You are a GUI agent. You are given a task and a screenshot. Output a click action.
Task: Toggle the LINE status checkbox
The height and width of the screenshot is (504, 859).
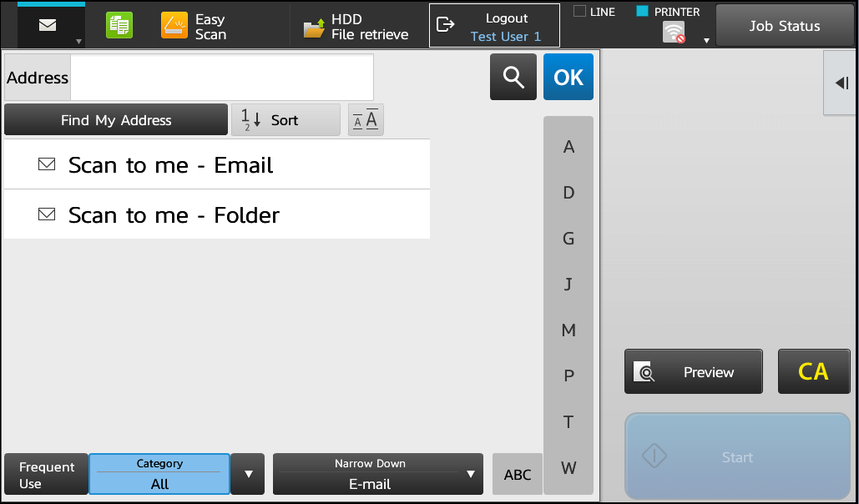578,11
